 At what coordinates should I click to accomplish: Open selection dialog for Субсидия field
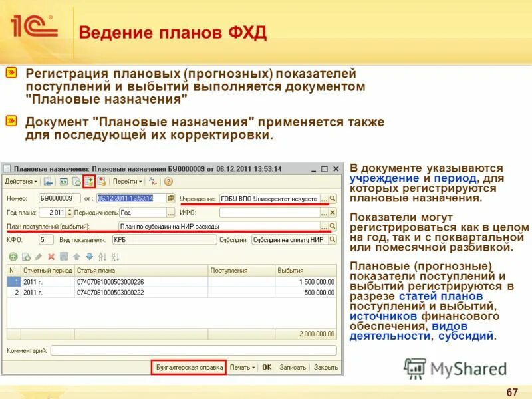click(331, 239)
